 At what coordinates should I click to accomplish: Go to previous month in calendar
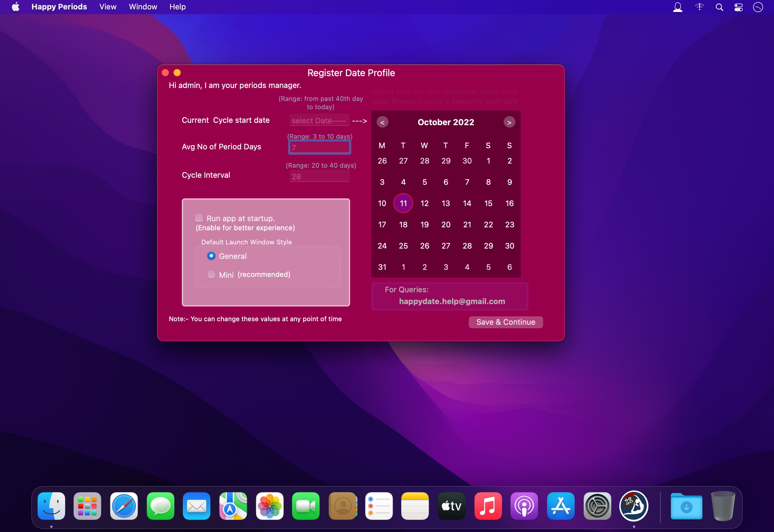(382, 122)
